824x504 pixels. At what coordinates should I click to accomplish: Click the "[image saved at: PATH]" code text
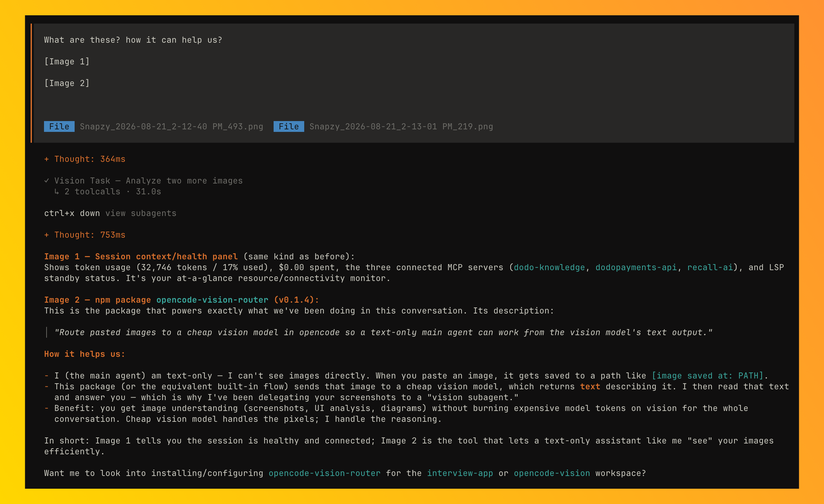tap(708, 376)
